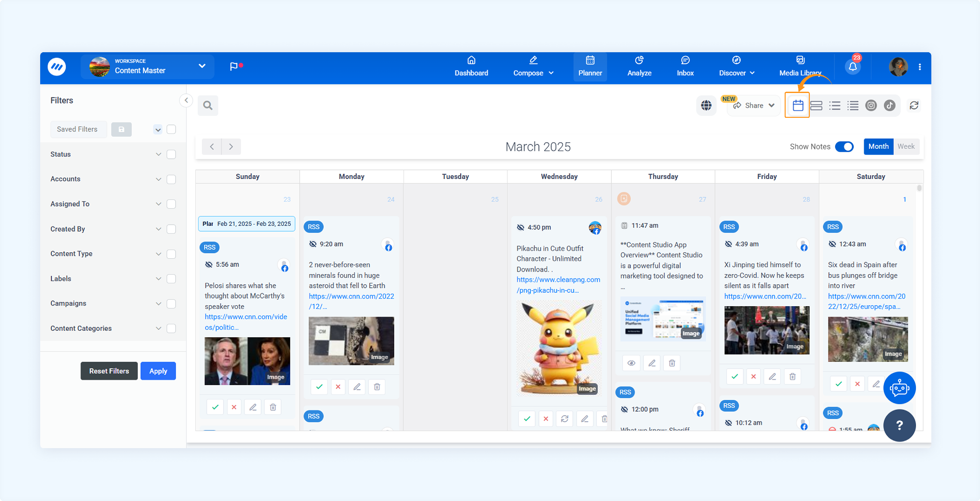Image resolution: width=980 pixels, height=501 pixels.
Task: Click the Apply filters button
Action: pyautogui.click(x=158, y=371)
